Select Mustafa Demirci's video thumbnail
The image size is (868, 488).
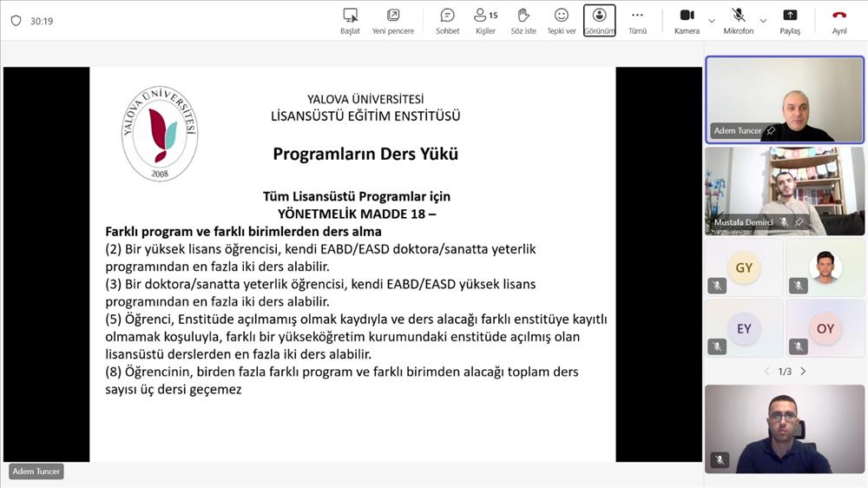click(785, 191)
